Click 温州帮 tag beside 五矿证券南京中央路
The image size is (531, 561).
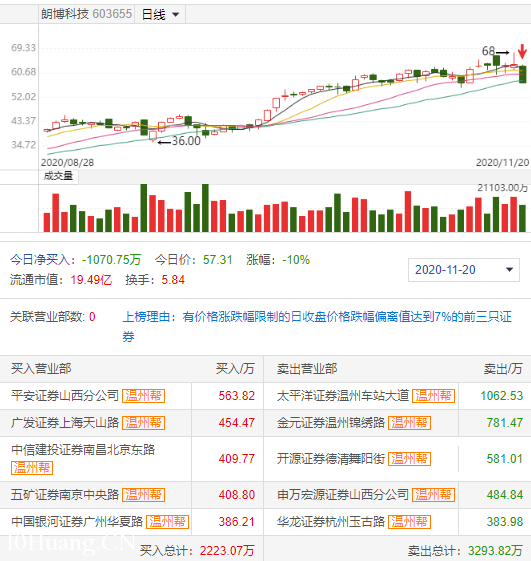tap(143, 495)
